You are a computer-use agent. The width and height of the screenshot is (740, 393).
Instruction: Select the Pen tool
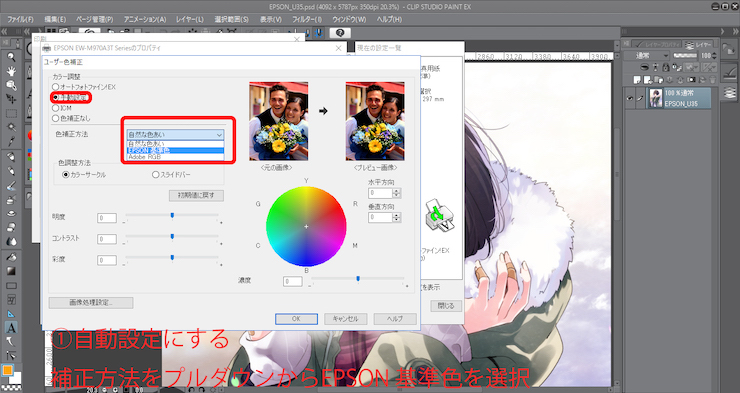click(x=11, y=157)
